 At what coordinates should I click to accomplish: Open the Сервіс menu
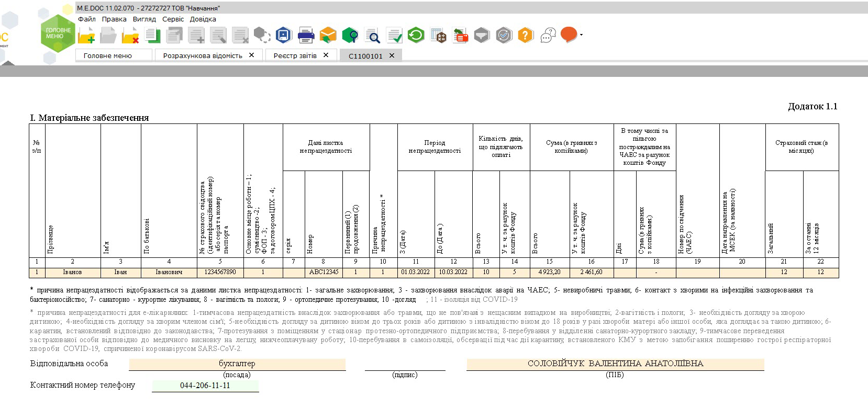click(x=173, y=19)
